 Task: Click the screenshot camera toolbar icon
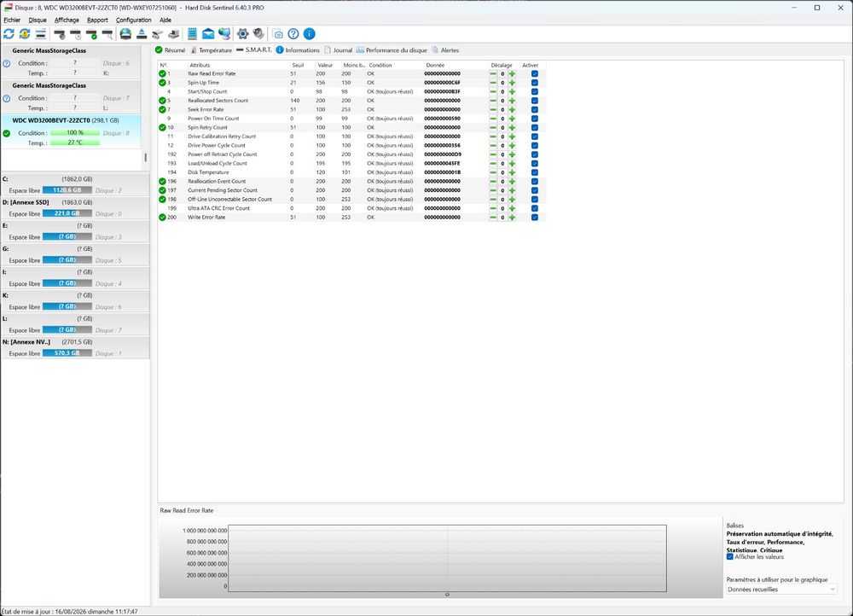coord(277,34)
